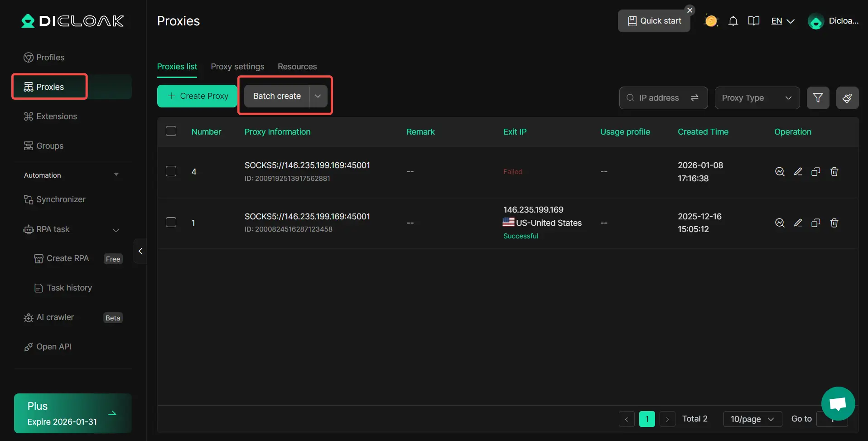Switch to the Resources tab

point(297,67)
